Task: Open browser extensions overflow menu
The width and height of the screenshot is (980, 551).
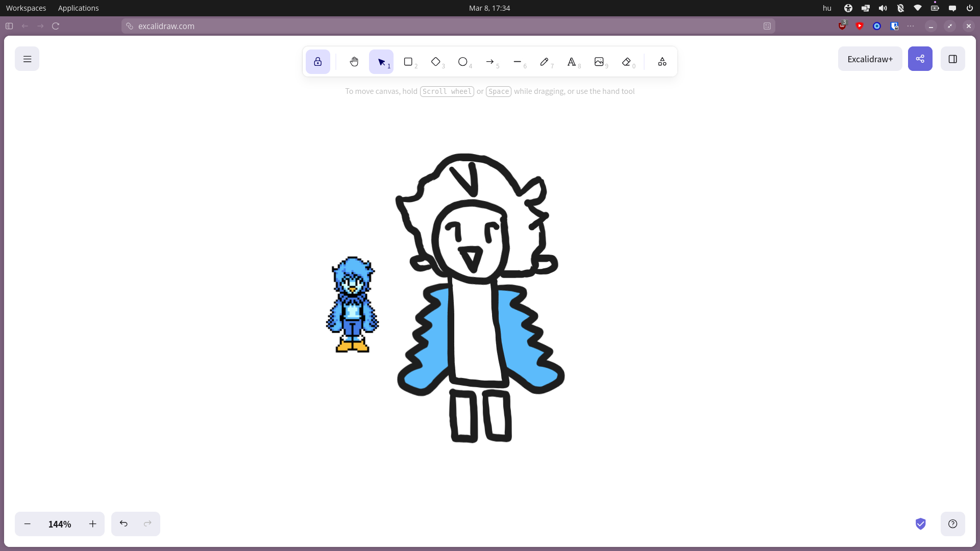Action: coord(911,26)
